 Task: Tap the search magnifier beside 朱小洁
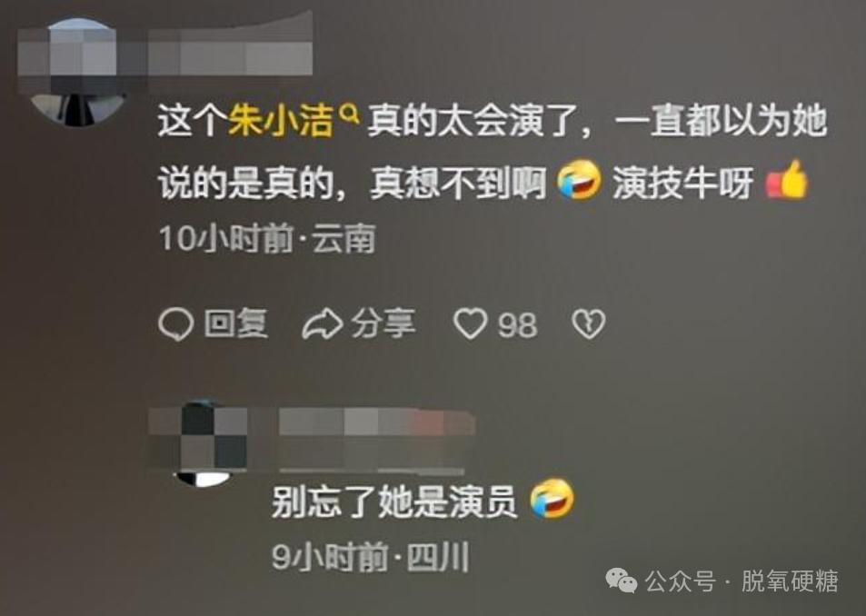(x=350, y=114)
